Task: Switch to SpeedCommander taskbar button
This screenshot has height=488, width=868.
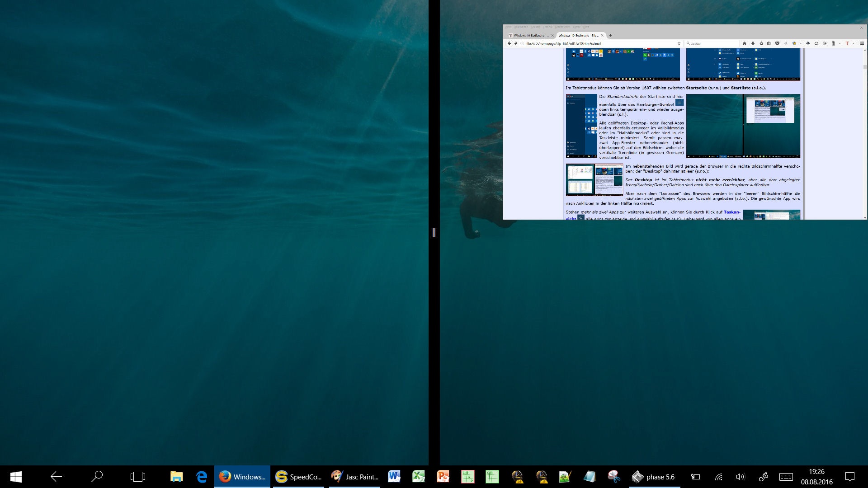Action: click(298, 477)
